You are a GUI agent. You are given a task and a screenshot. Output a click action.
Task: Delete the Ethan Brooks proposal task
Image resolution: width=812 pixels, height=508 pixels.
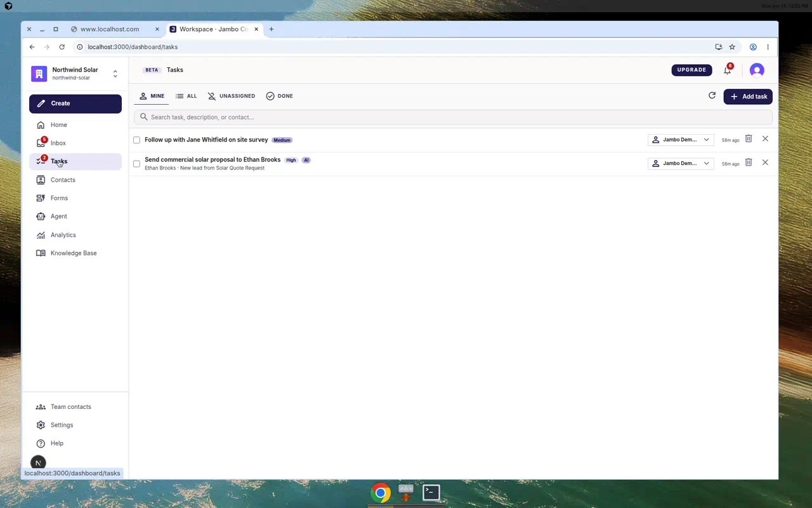pos(749,163)
